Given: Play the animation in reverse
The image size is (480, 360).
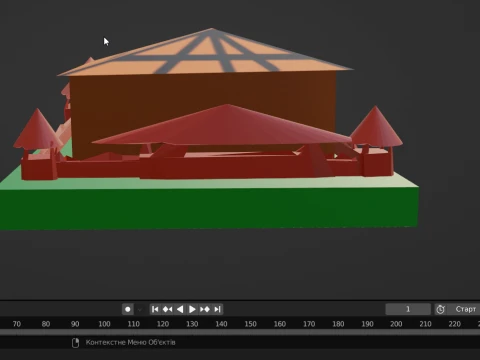Looking at the screenshot, I should point(180,309).
